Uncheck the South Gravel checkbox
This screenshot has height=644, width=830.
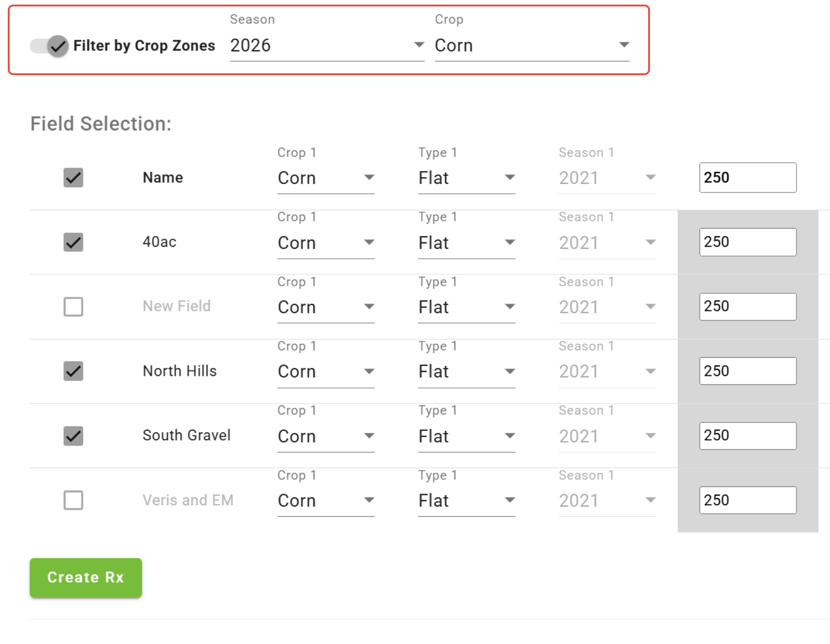(73, 436)
